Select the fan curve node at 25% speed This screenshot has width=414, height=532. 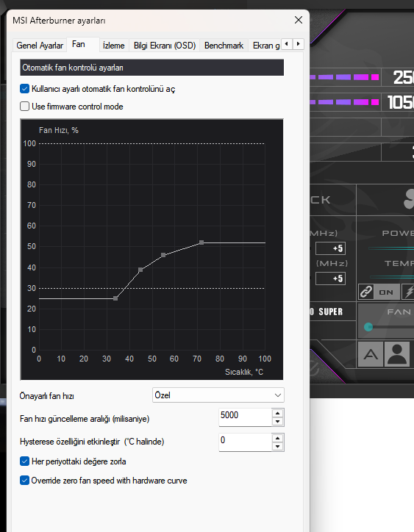coord(115,298)
